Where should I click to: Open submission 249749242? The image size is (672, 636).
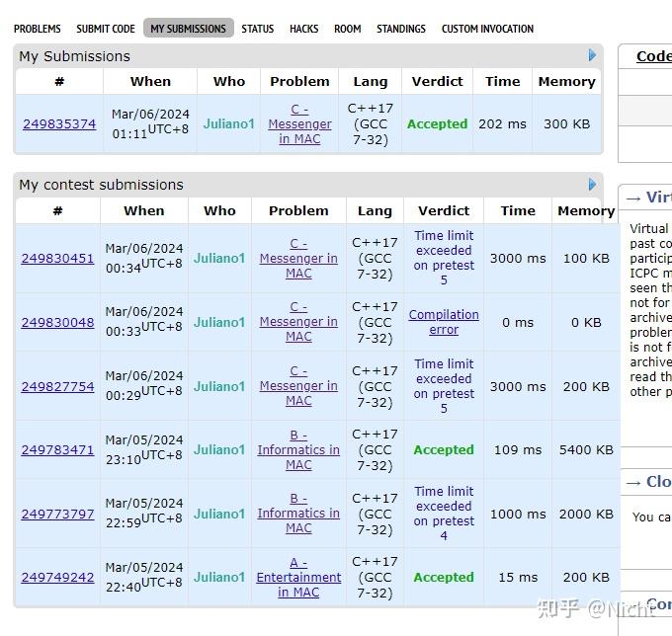[57, 578]
